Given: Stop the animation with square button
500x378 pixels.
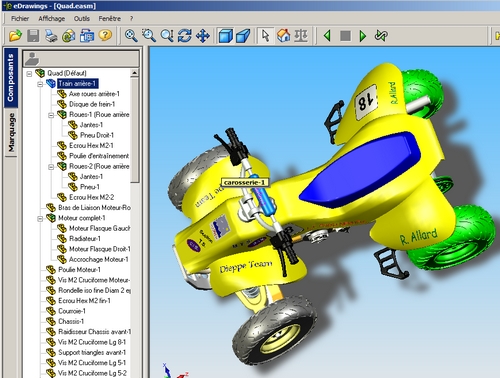Looking at the screenshot, I should click(345, 36).
